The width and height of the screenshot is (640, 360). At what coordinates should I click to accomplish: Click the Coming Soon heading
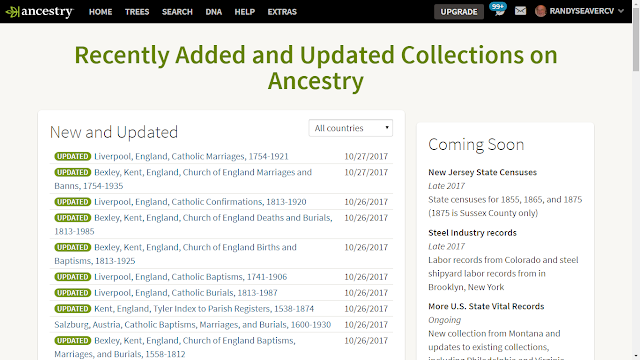[476, 144]
